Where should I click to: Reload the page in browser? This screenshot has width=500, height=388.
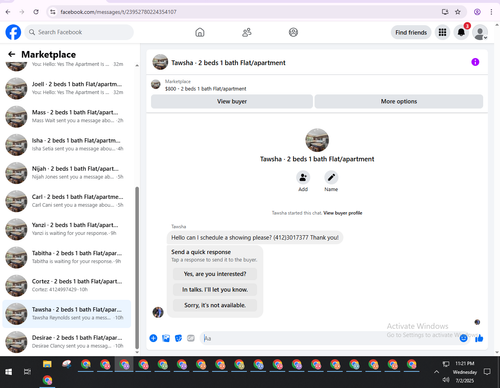pos(36,12)
